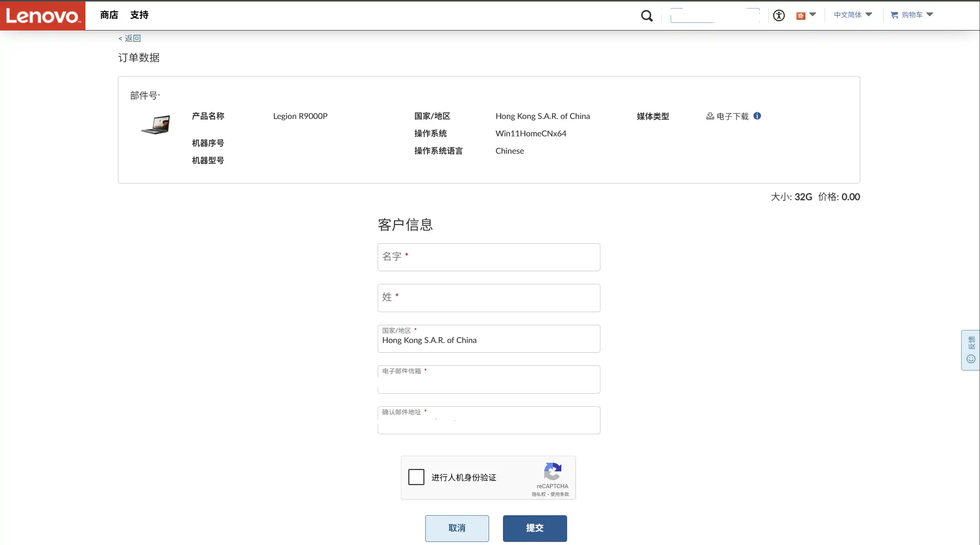Click the shopping cart icon
This screenshot has height=545, width=980.
(x=894, y=15)
